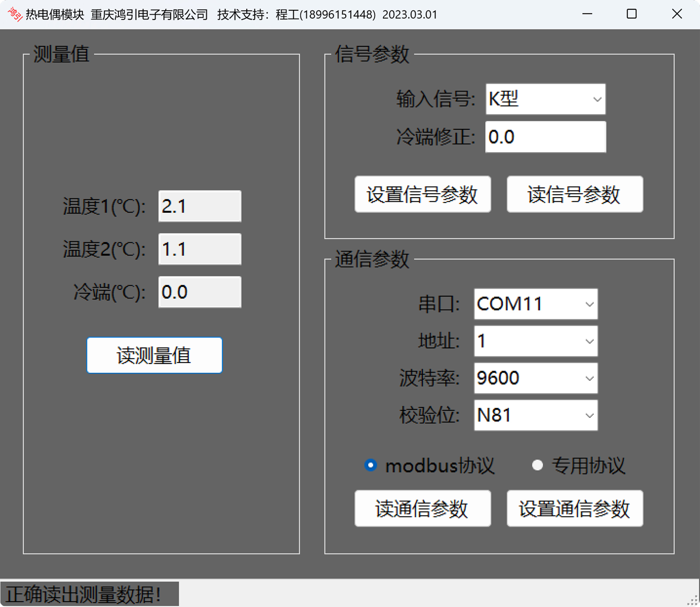
Task: Maximize the thermocouple module window
Action: tap(632, 14)
